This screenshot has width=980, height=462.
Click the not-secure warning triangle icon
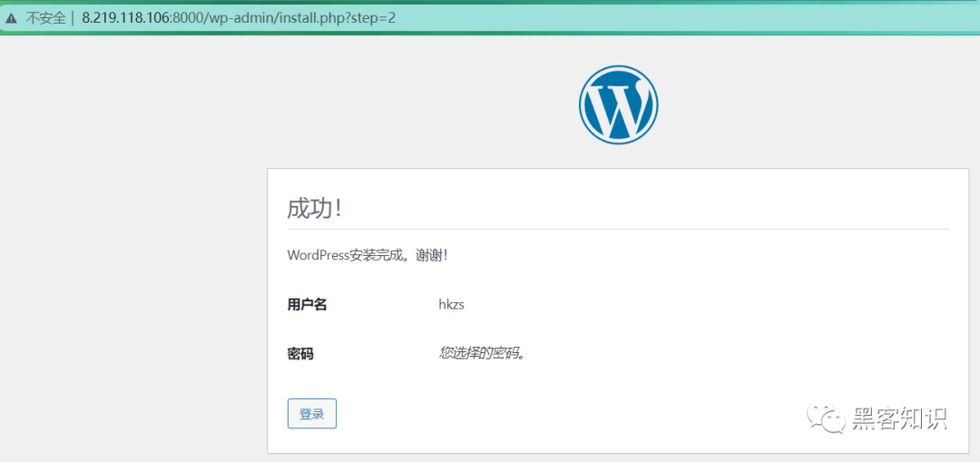tap(11, 17)
